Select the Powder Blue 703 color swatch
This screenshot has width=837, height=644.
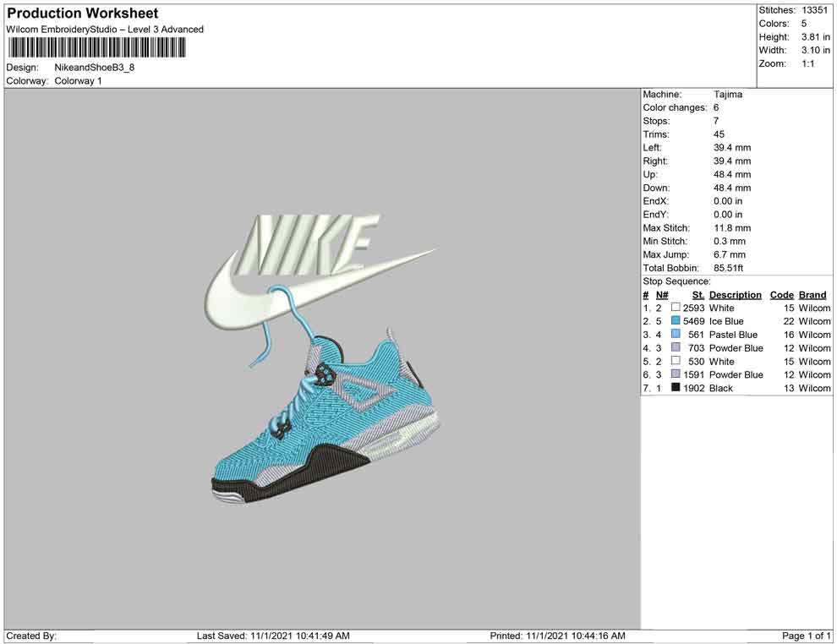(676, 348)
